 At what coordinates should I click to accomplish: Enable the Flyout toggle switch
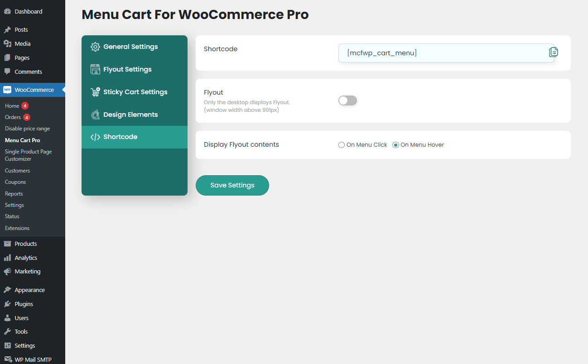[x=347, y=101]
